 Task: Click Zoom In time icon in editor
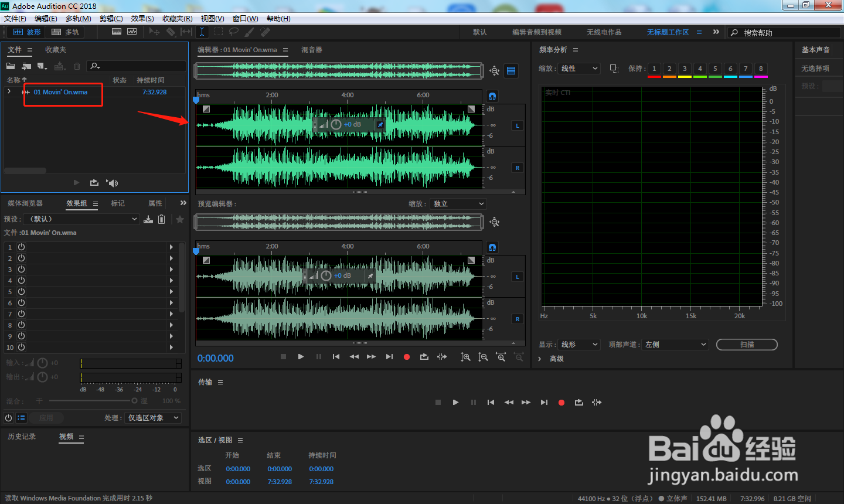point(501,357)
